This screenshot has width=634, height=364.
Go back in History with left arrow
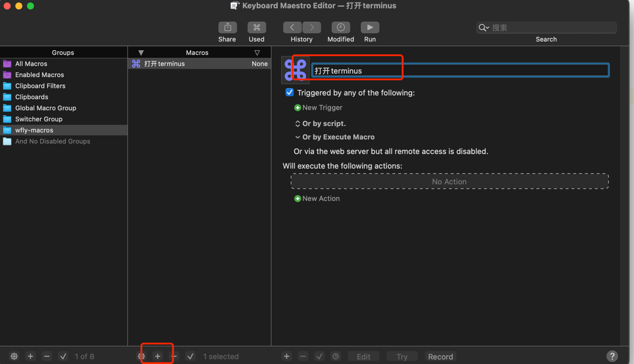click(x=292, y=27)
